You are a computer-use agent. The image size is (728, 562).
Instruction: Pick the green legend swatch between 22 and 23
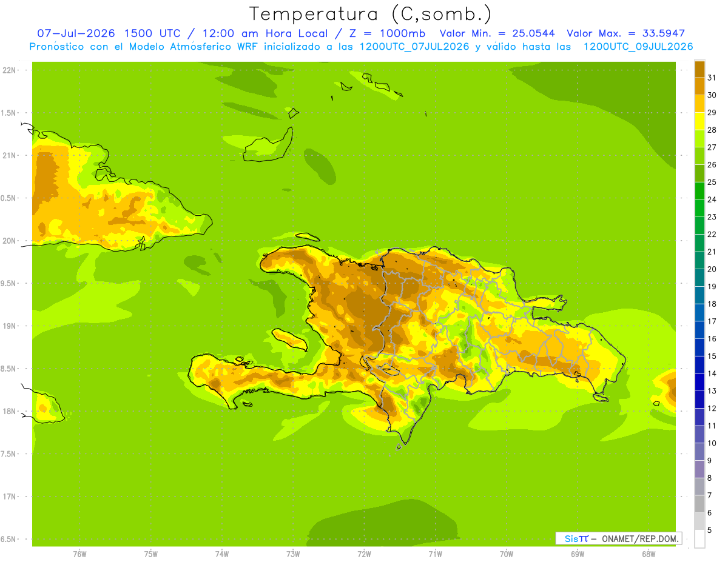699,226
